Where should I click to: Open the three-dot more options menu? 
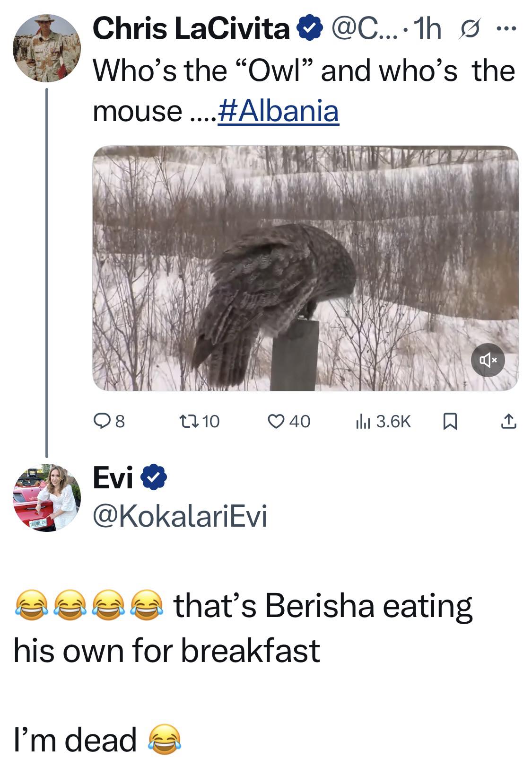pyautogui.click(x=507, y=29)
